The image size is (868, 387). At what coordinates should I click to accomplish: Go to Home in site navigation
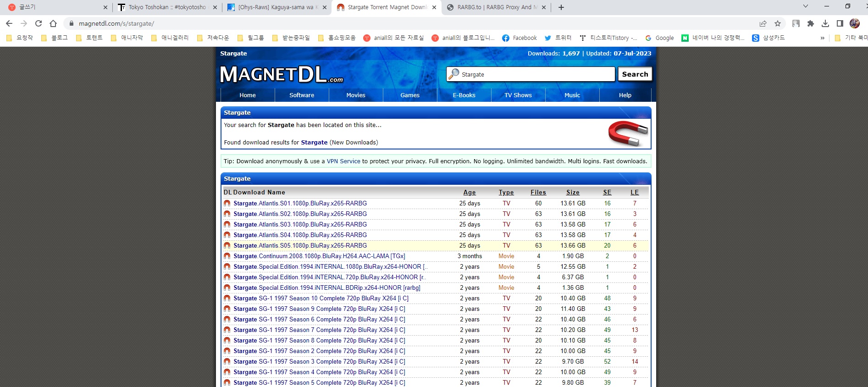(x=248, y=95)
